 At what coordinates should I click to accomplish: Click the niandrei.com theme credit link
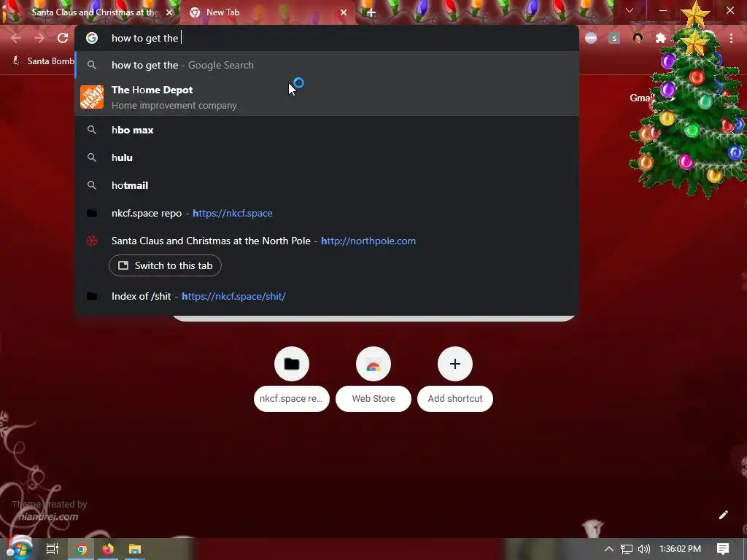click(48, 517)
